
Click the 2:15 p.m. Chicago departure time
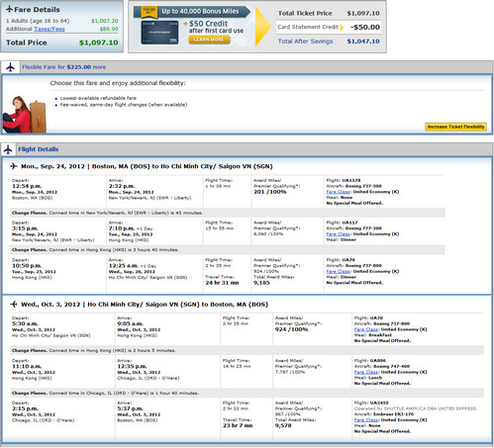click(25, 408)
